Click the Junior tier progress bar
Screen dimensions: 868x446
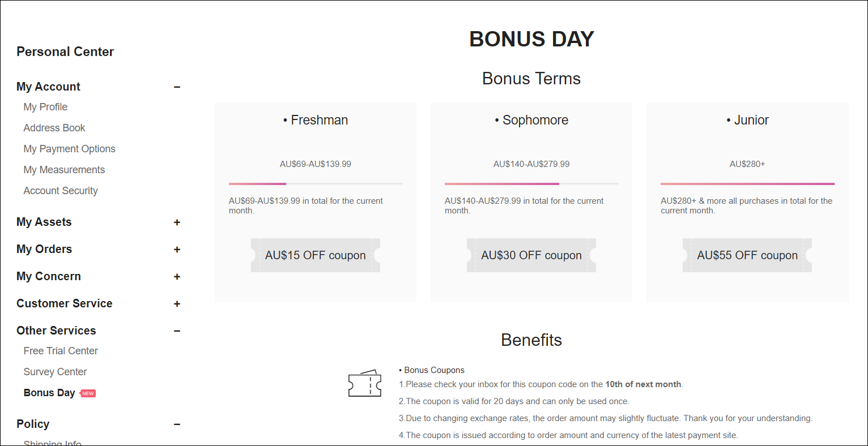click(747, 184)
